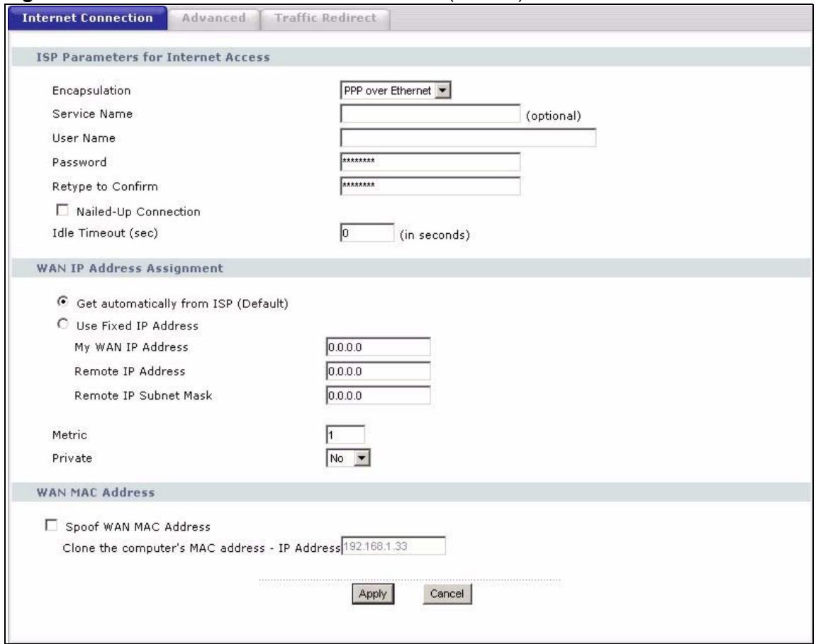Select the Internet Connection tab
The height and width of the screenshot is (644, 816).
(87, 18)
